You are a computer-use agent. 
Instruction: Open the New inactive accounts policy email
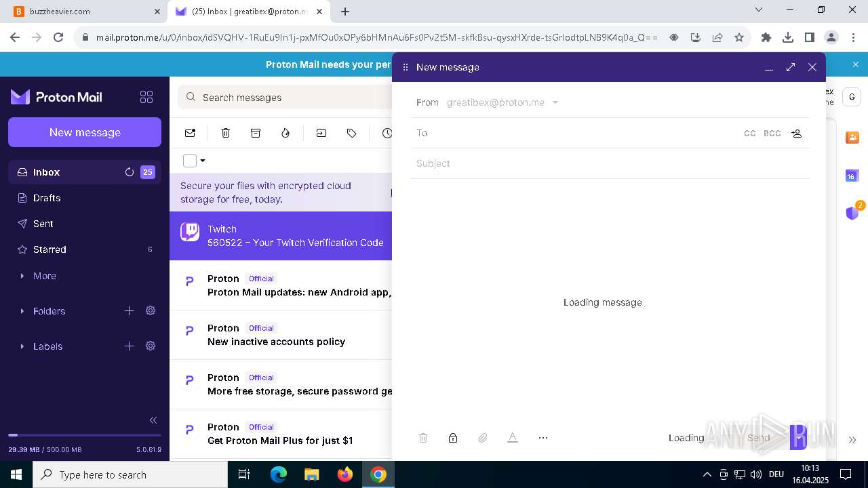(281, 335)
